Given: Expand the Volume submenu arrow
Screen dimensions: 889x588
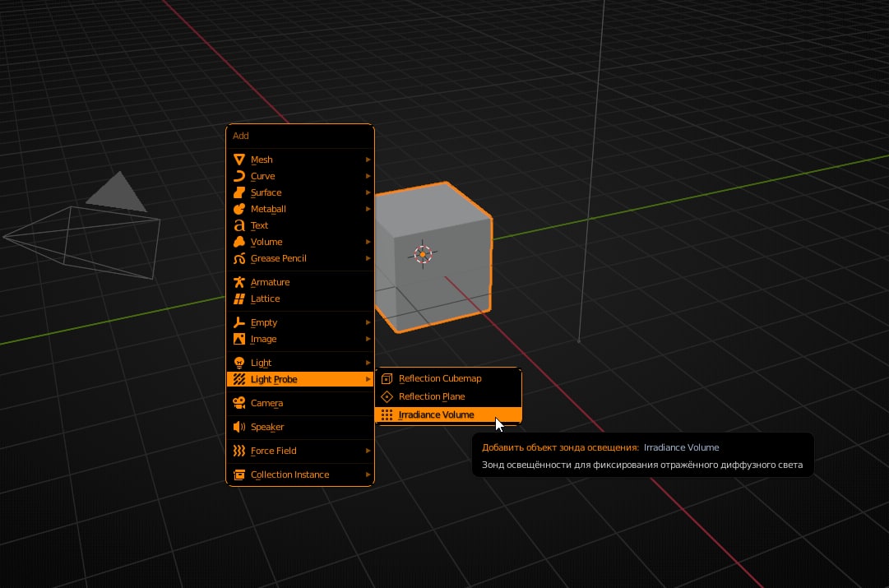Looking at the screenshot, I should tap(368, 242).
